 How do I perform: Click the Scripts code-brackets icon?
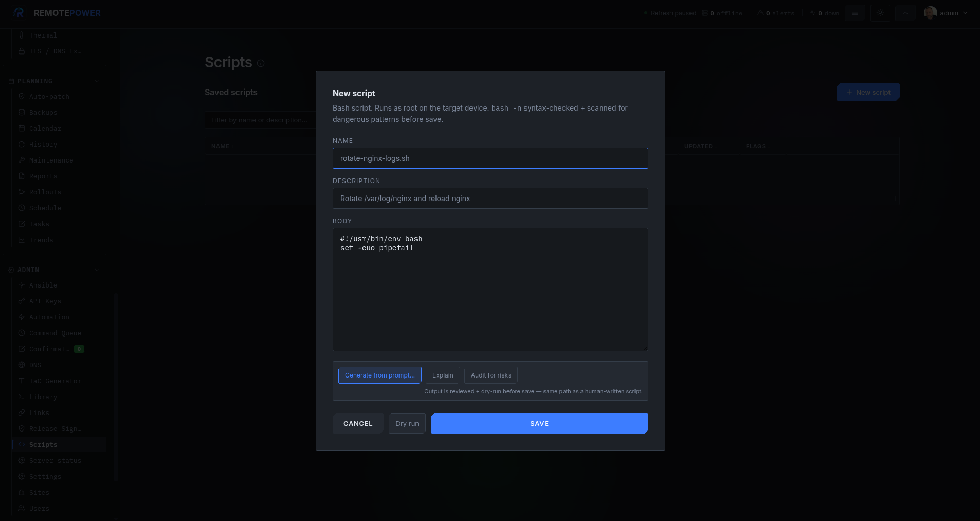point(22,444)
